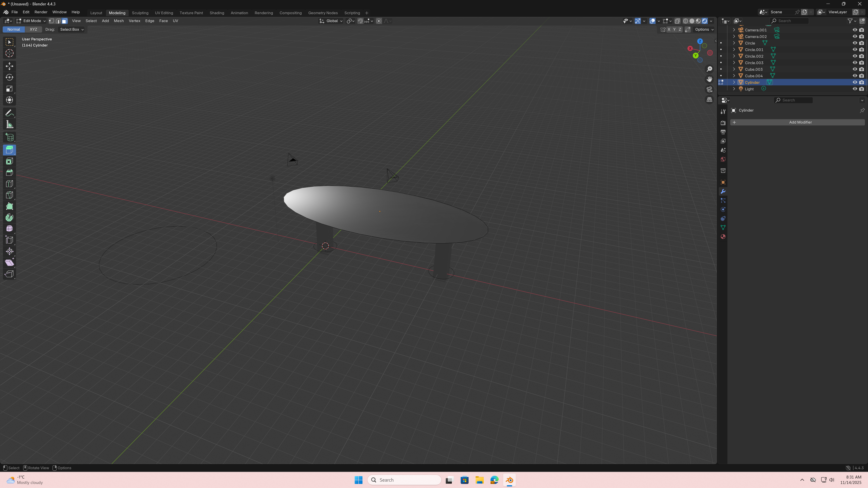The width and height of the screenshot is (868, 488).
Task: Click the Toggle camera view icon
Action: pyautogui.click(x=709, y=89)
